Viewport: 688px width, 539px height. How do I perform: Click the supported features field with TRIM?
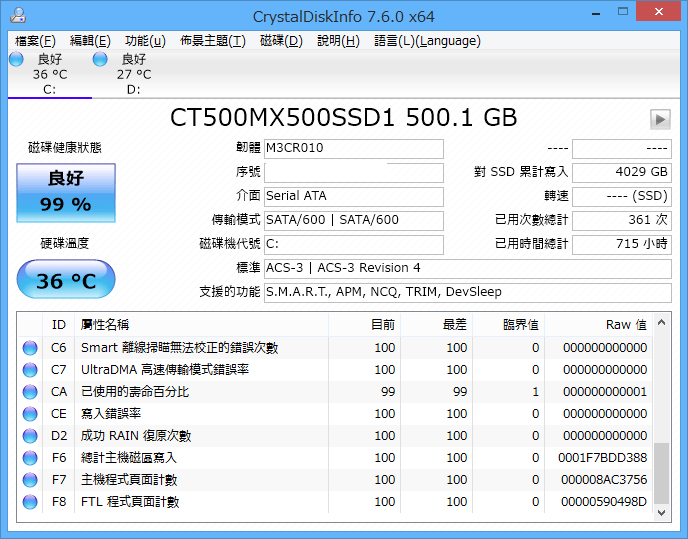click(468, 293)
